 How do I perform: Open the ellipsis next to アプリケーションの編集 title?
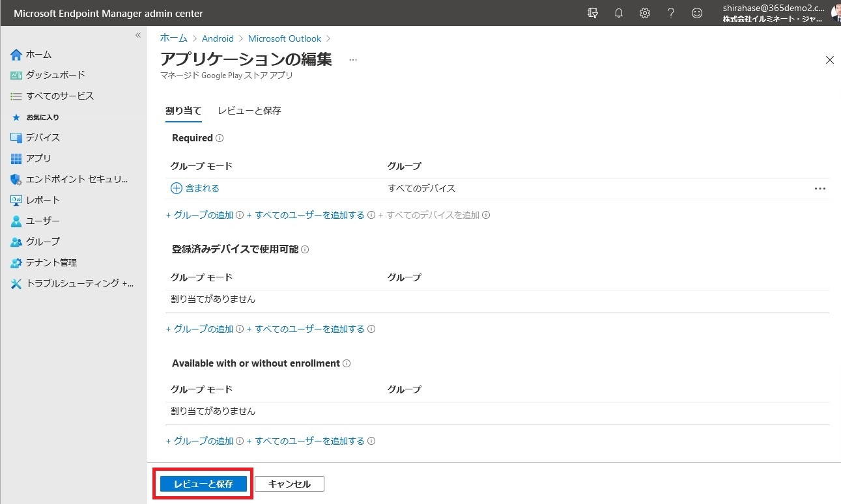353,60
